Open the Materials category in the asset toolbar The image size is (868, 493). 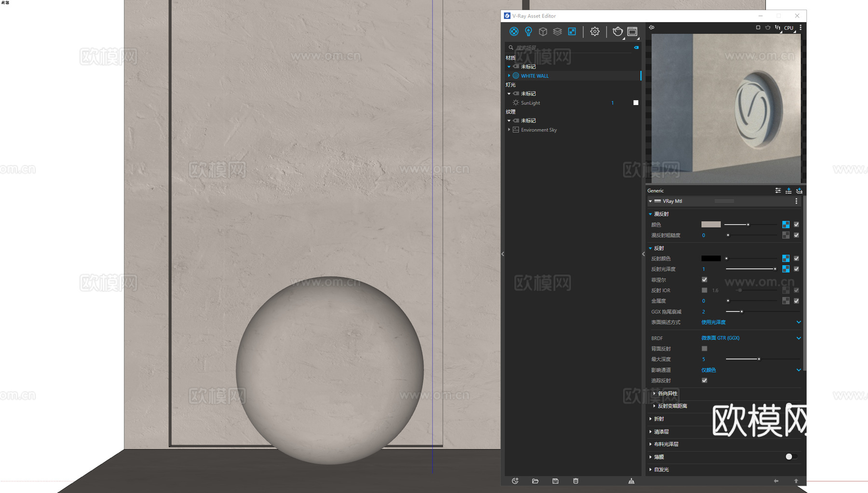[x=514, y=31]
